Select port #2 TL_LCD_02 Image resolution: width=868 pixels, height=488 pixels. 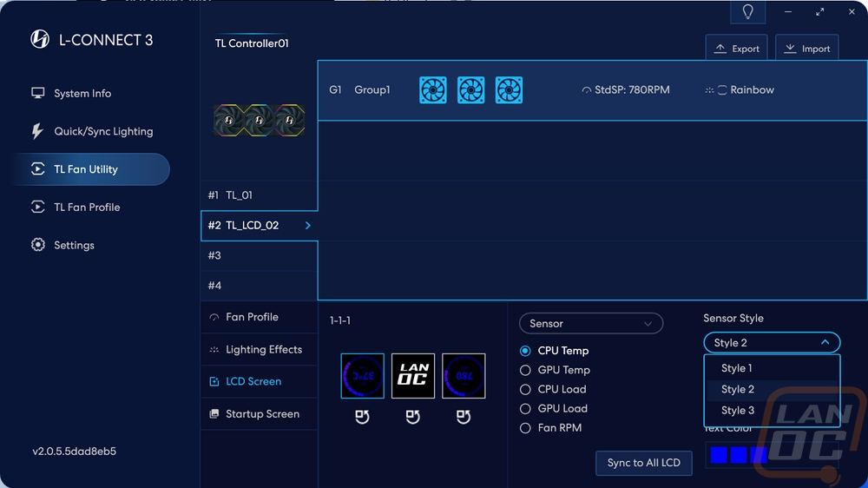click(259, 226)
